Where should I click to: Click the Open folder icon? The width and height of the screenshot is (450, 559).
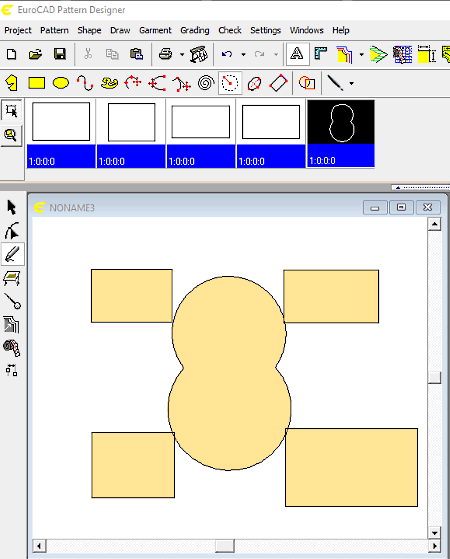click(35, 54)
